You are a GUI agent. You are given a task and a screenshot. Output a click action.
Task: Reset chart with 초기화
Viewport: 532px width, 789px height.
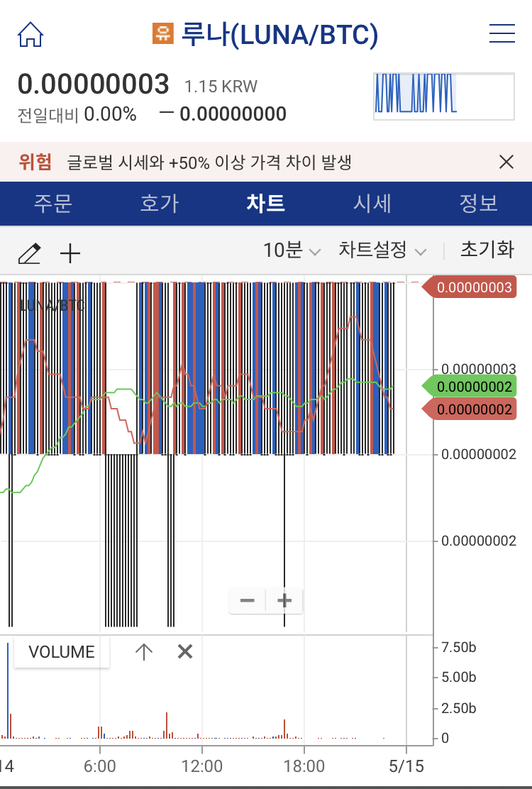click(x=487, y=250)
